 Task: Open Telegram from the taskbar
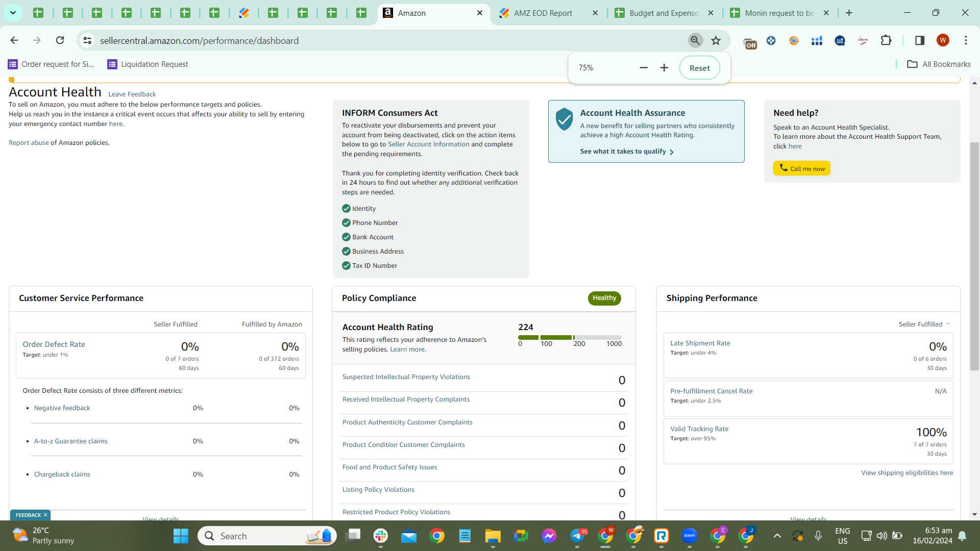[577, 536]
